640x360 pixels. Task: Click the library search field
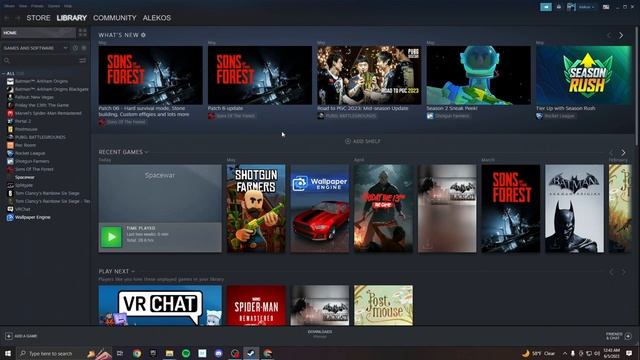tap(39, 60)
